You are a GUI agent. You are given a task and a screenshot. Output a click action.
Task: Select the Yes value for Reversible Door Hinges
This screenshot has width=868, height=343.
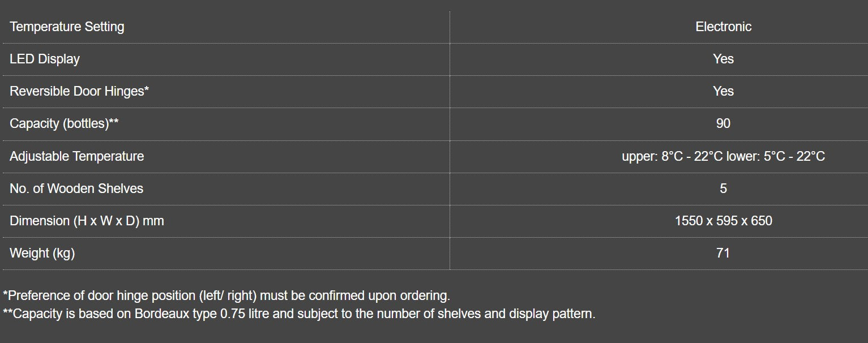coord(723,91)
